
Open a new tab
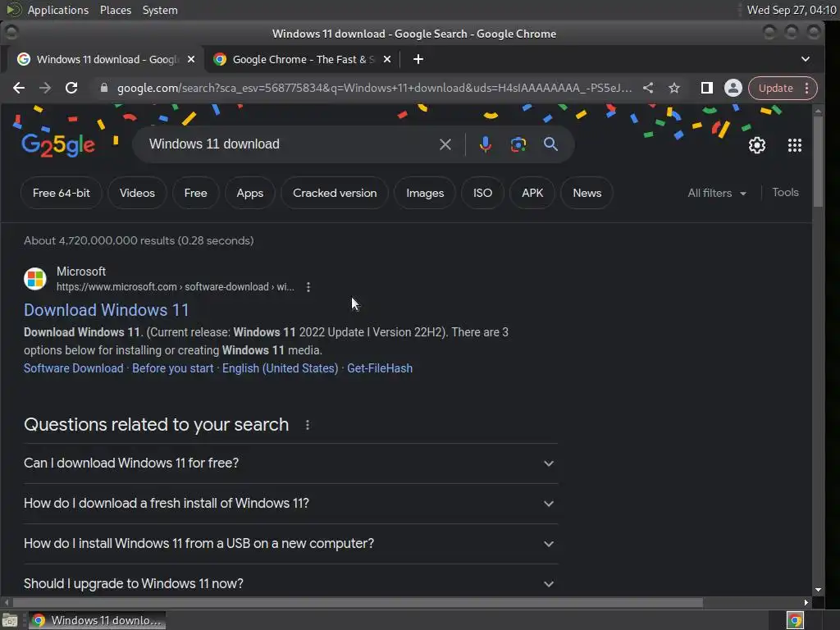click(x=418, y=59)
